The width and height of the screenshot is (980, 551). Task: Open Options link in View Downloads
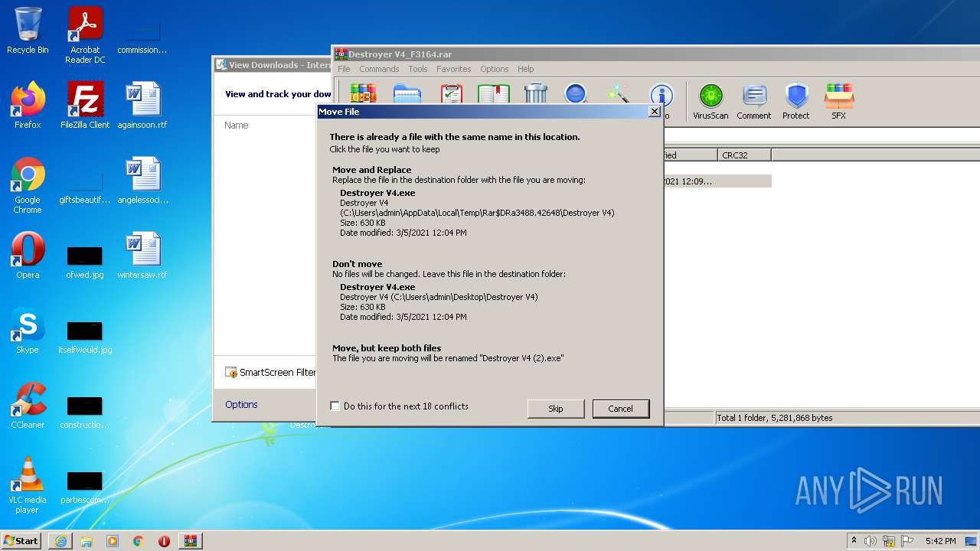[x=241, y=405]
